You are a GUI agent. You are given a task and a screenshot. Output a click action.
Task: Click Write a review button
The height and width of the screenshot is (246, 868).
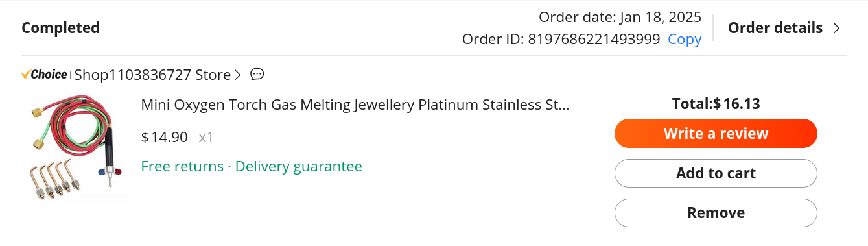716,134
